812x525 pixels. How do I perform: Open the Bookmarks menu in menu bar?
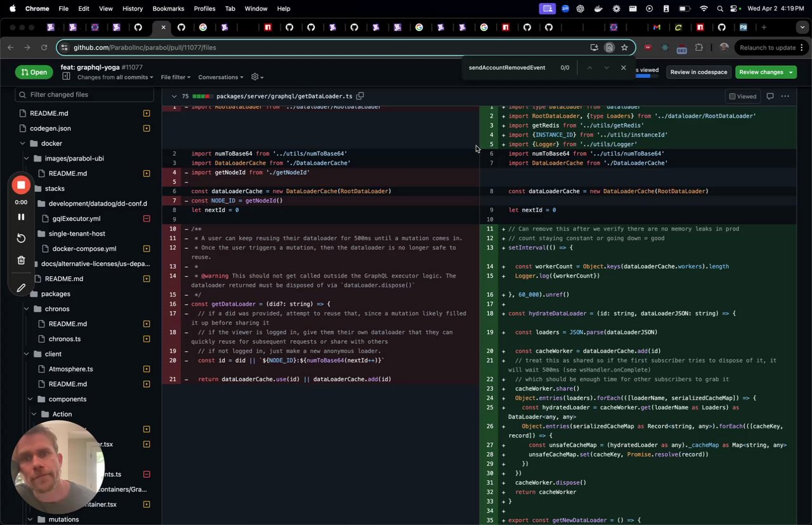coord(168,9)
